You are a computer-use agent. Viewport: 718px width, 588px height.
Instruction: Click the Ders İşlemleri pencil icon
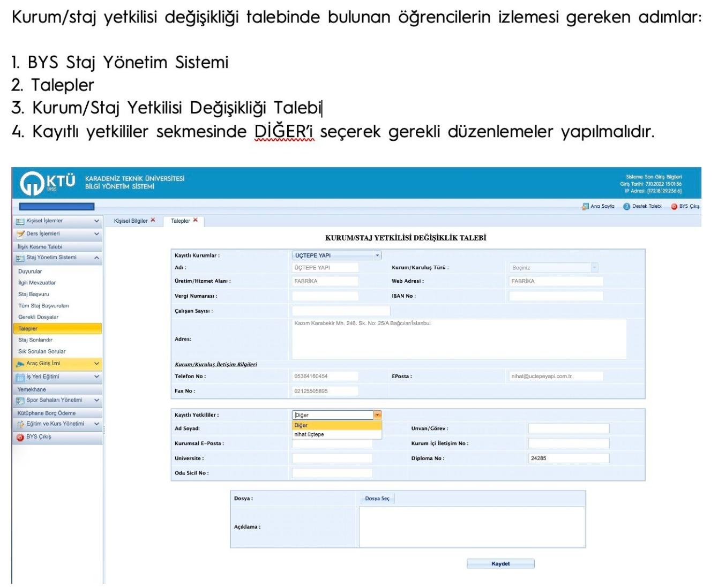20,234
